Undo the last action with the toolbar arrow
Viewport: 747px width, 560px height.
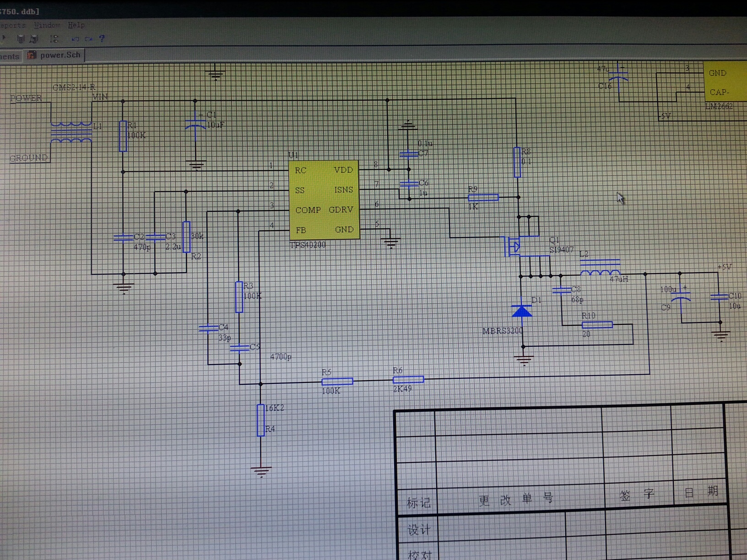pyautogui.click(x=76, y=39)
